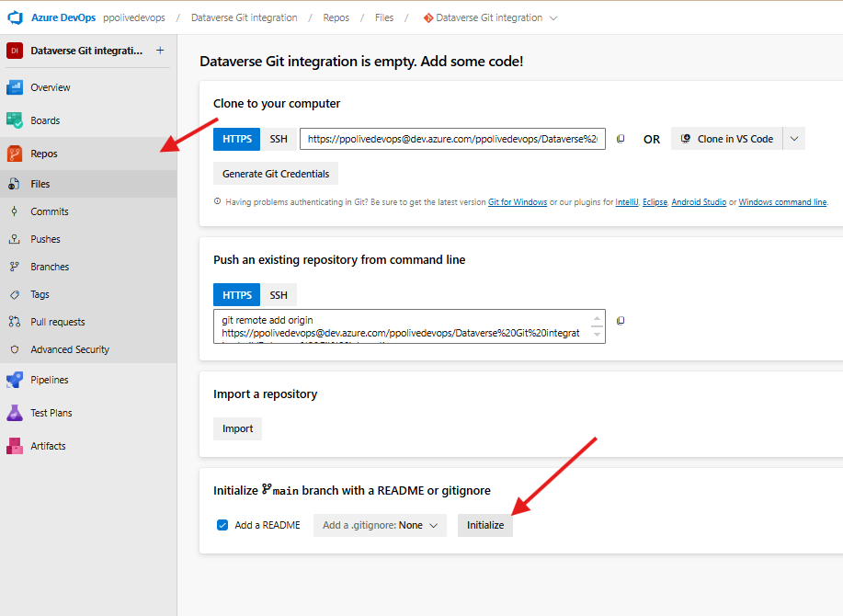The height and width of the screenshot is (616, 843).
Task: Click the info icon next to authentication help
Action: [x=217, y=201]
